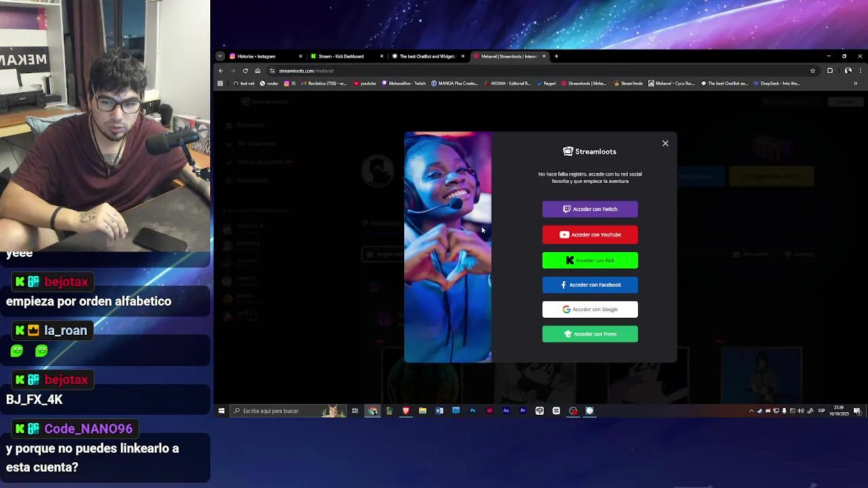Close the Historias • Instagram tab

pos(300,56)
